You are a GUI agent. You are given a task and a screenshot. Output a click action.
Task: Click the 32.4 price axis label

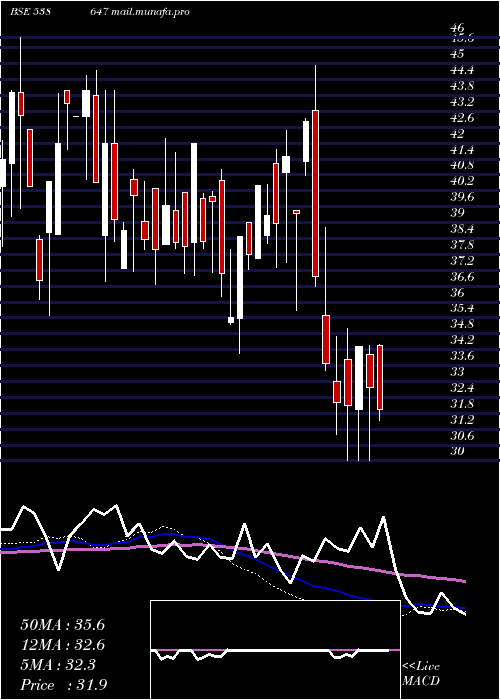click(x=462, y=388)
